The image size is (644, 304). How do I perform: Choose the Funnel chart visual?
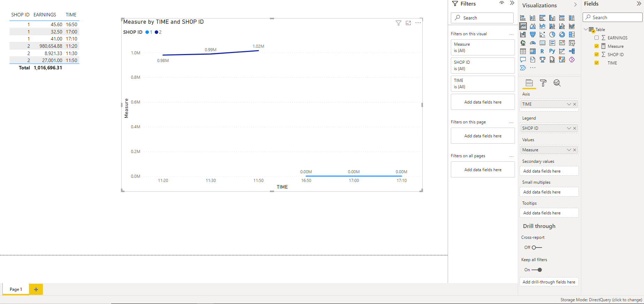[x=533, y=35]
